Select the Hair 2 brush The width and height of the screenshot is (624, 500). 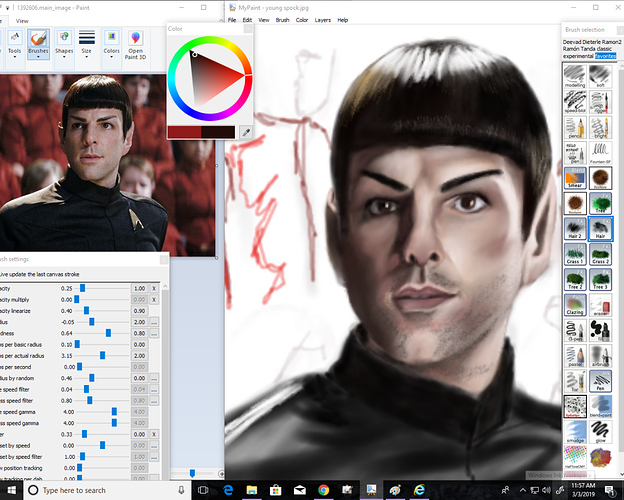coord(575,229)
